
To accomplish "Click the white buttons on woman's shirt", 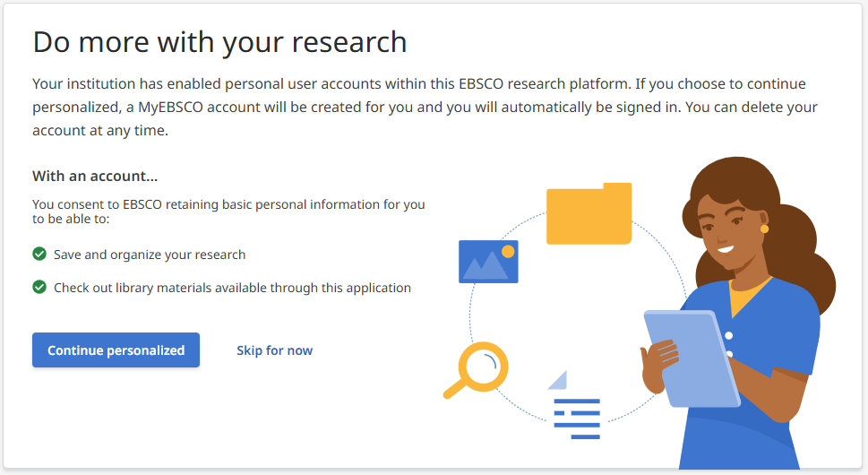I will 730,336.
